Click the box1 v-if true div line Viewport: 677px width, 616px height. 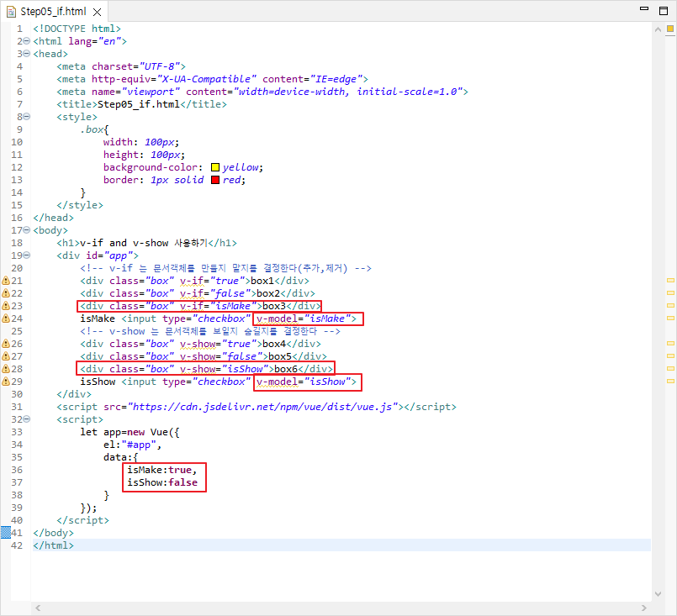tap(195, 281)
